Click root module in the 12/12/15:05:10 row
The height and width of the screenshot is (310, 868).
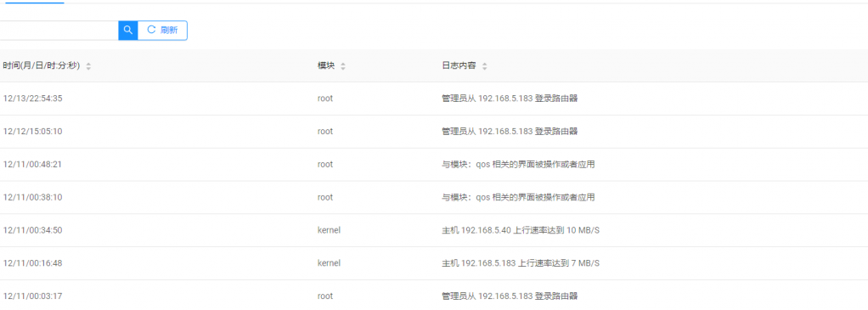tap(325, 131)
